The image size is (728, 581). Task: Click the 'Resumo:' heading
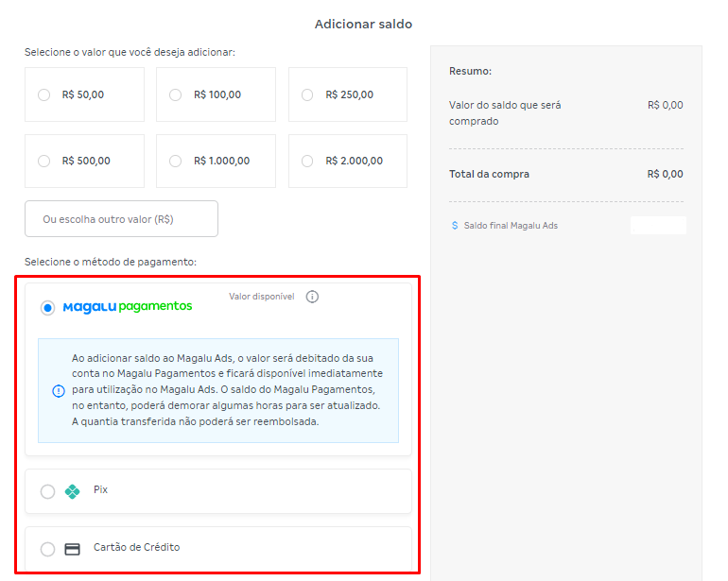[x=470, y=71]
